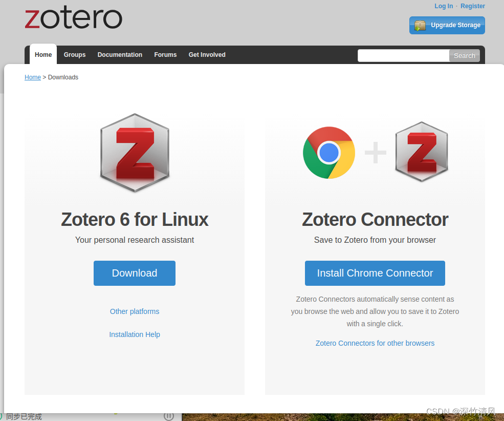Click the Chrome browser icon in Connector graphic
504x421 pixels.
coord(329,152)
